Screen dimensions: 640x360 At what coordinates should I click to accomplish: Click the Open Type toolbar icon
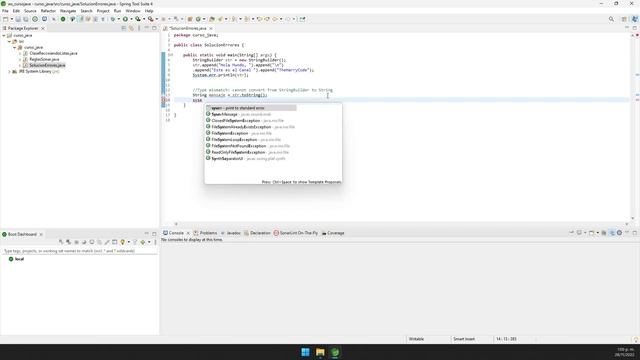pos(212,19)
